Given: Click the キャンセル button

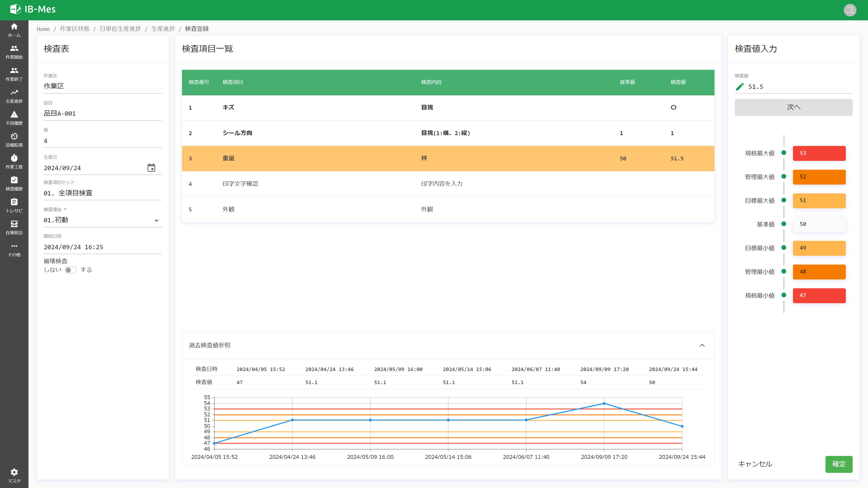Looking at the screenshot, I should pos(755,464).
